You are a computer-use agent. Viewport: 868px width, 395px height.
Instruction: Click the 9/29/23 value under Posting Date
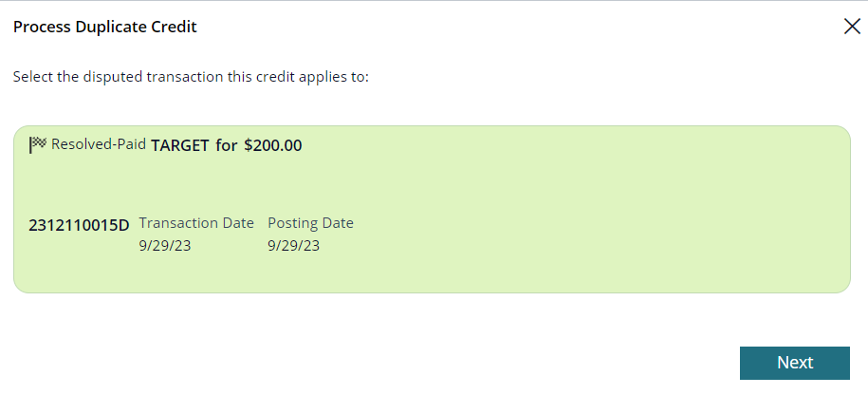tap(294, 245)
